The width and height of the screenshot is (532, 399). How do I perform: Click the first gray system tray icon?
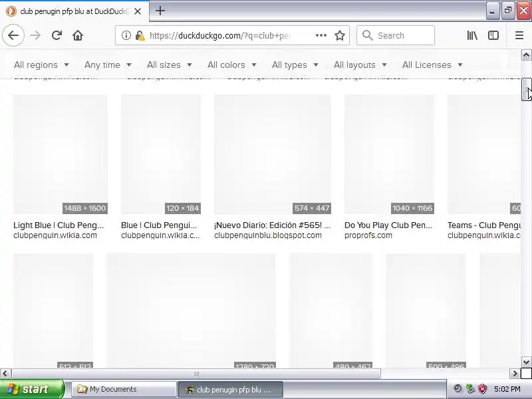(x=458, y=389)
